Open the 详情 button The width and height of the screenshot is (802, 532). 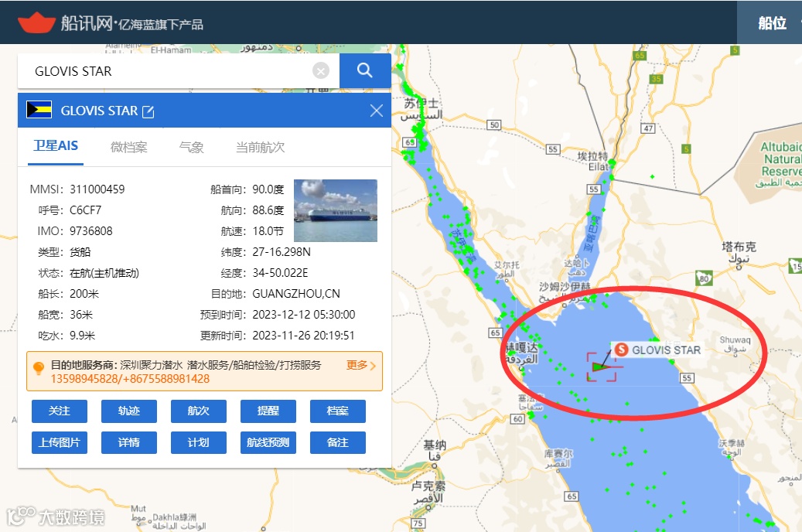(129, 442)
